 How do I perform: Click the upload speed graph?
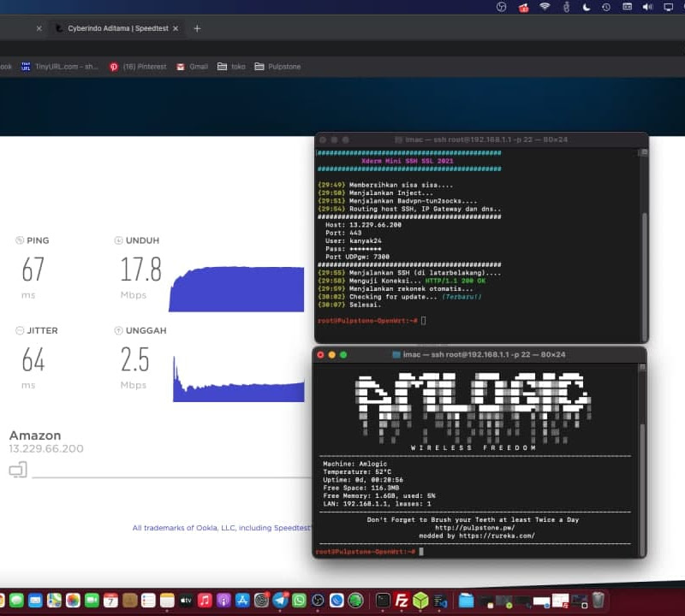click(239, 379)
